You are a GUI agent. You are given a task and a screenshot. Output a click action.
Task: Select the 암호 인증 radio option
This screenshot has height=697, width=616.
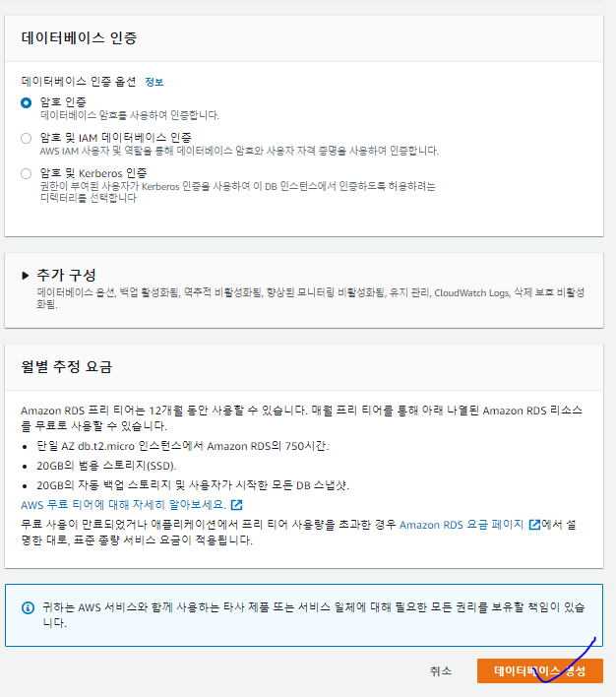coord(27,102)
